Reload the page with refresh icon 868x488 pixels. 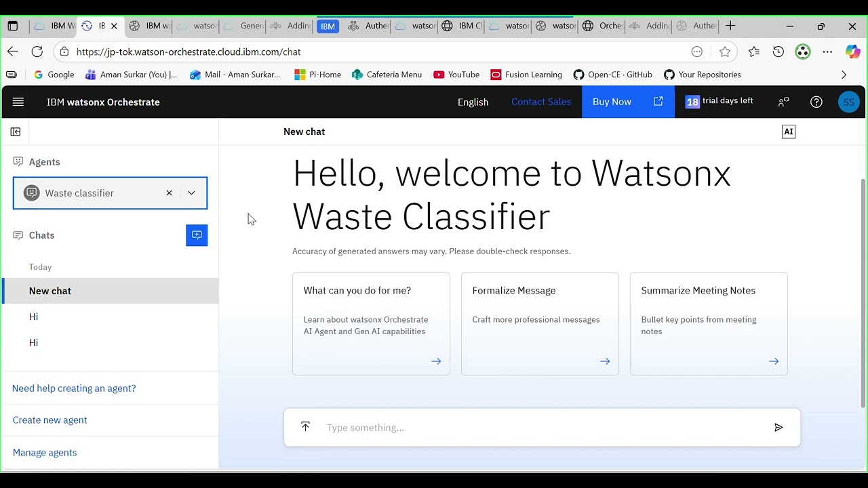[37, 52]
